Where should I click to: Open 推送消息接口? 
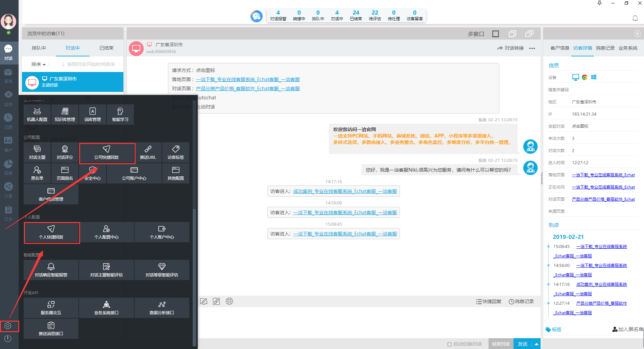click(x=51, y=329)
